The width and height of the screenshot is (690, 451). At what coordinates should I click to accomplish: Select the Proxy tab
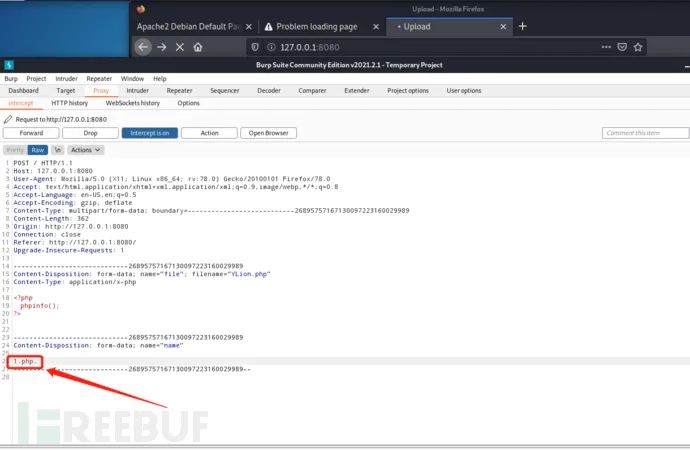(x=101, y=91)
